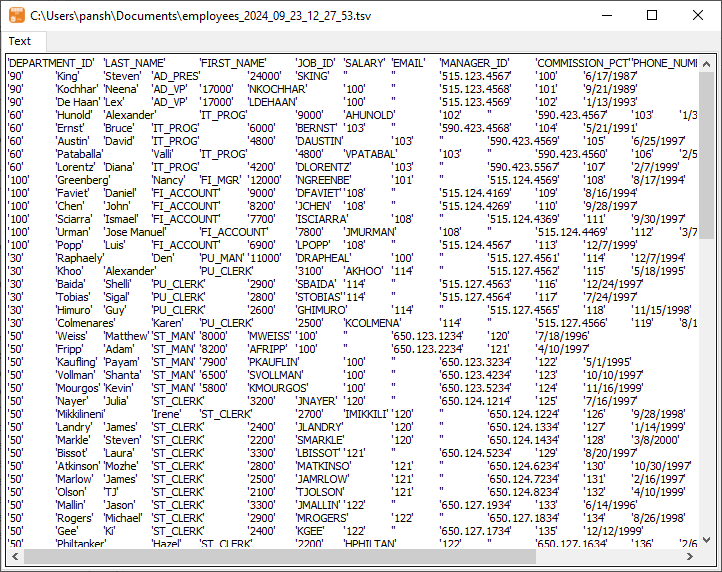Click the vertical scrollbar up arrow
The image size is (722, 572).
tap(707, 62)
